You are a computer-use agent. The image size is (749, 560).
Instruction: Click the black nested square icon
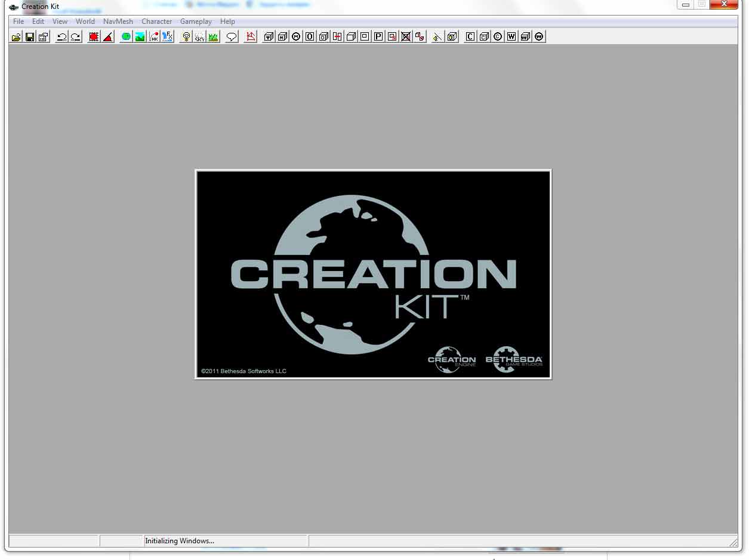pos(365,37)
